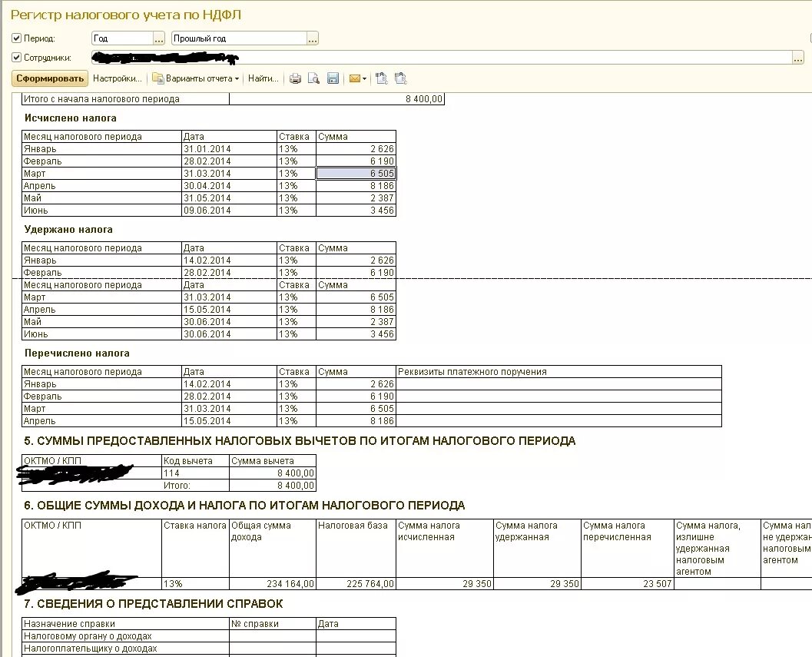Screen dimensions: 812x657
Task: Select 8 186 in Перечислено налога table
Action: [x=356, y=421]
